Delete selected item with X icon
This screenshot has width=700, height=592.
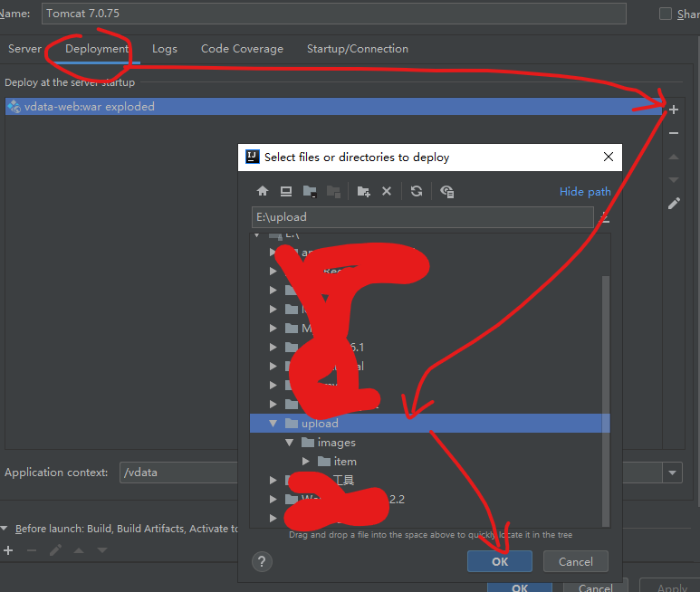(387, 191)
